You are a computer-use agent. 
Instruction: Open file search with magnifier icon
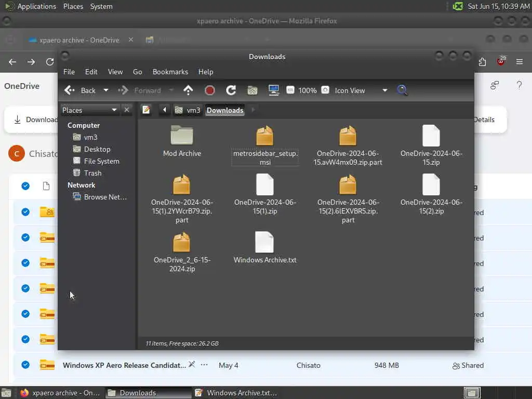(402, 90)
